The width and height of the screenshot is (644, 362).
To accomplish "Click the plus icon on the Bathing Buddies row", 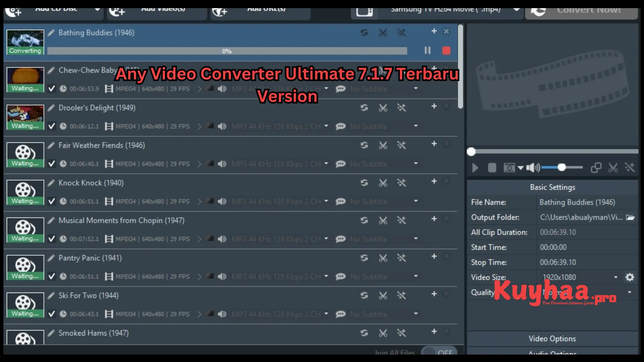I will point(434,31).
